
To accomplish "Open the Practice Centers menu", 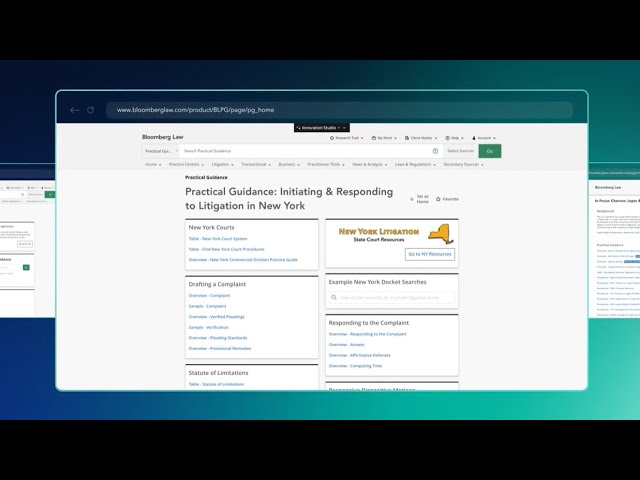I will [186, 164].
